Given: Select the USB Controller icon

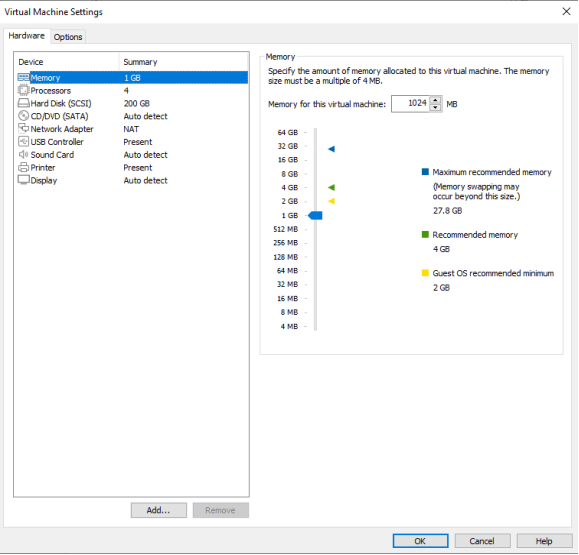Looking at the screenshot, I should click(x=23, y=141).
